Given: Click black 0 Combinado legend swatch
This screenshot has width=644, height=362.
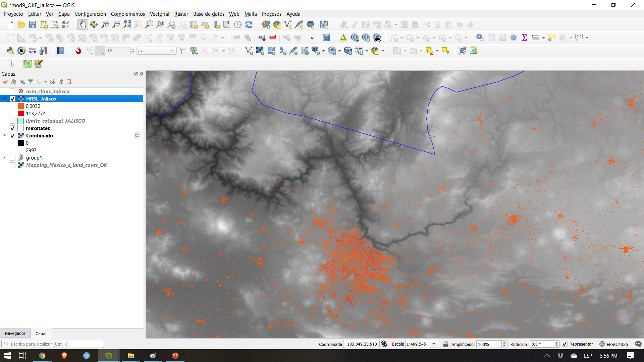Looking at the screenshot, I should click(x=21, y=143).
